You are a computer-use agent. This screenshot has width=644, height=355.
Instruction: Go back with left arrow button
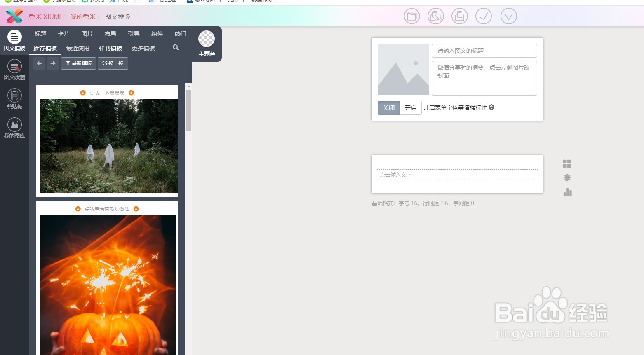tap(39, 63)
